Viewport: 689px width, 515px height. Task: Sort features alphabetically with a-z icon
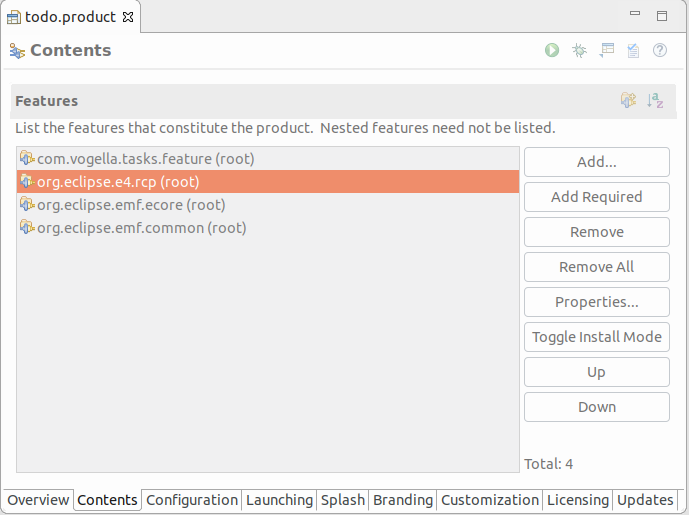(655, 100)
